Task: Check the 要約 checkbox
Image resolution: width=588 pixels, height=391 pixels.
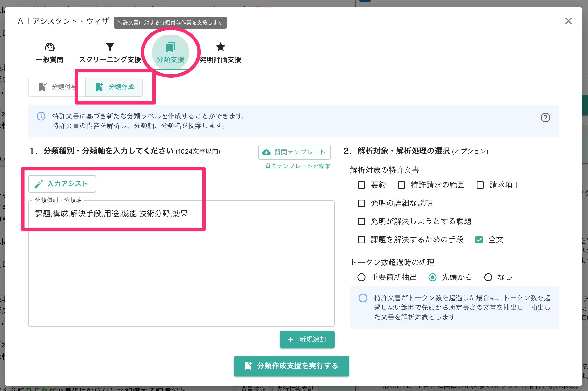Action: click(361, 185)
